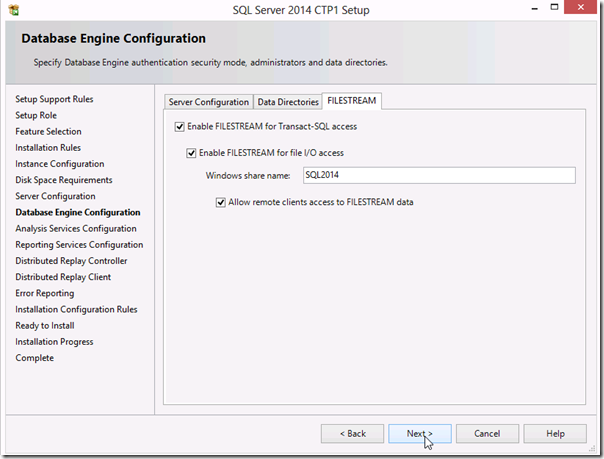Close the SQL Server 2014 setup window
The height and width of the screenshot is (459, 604).
coord(581,7)
